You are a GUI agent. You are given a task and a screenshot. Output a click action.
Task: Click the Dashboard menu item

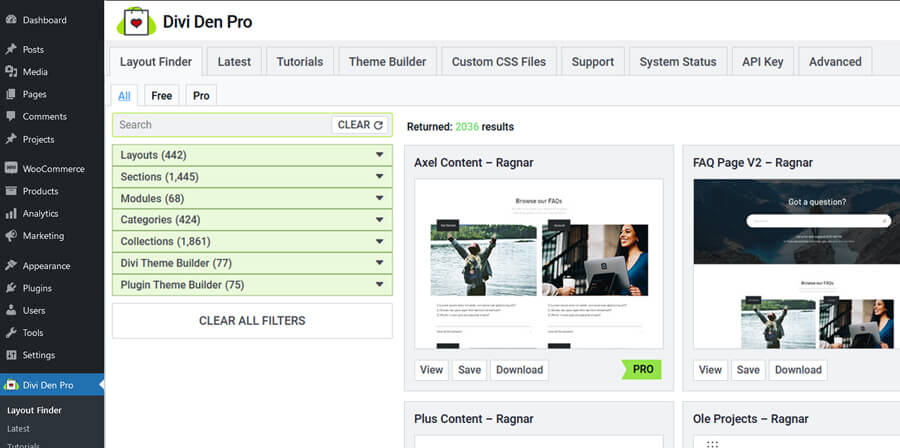(x=44, y=20)
